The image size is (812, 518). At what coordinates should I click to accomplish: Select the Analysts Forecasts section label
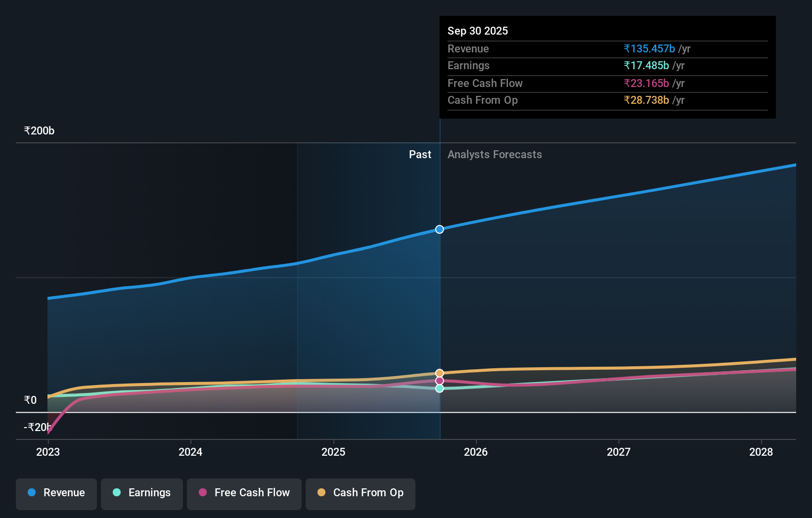(x=495, y=154)
